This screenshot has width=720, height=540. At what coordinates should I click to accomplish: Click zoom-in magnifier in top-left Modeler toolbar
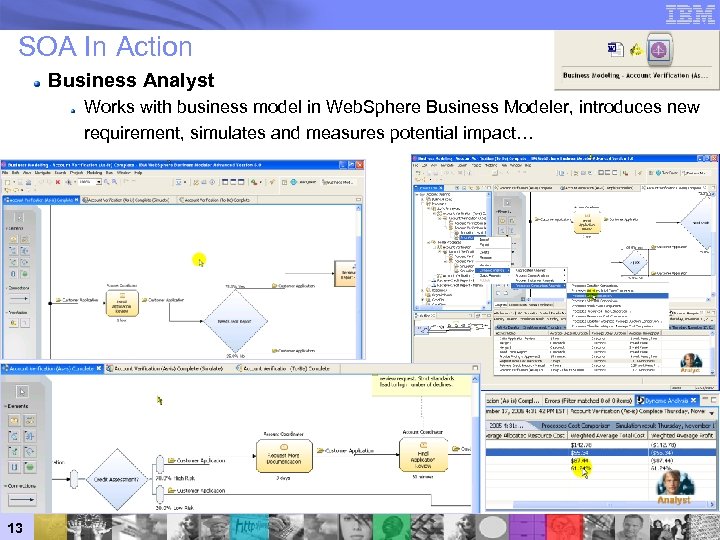click(107, 182)
